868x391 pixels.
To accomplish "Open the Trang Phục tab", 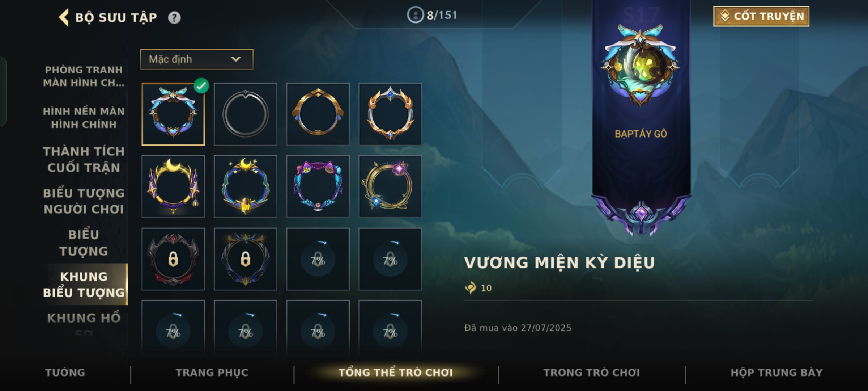I will [x=212, y=373].
